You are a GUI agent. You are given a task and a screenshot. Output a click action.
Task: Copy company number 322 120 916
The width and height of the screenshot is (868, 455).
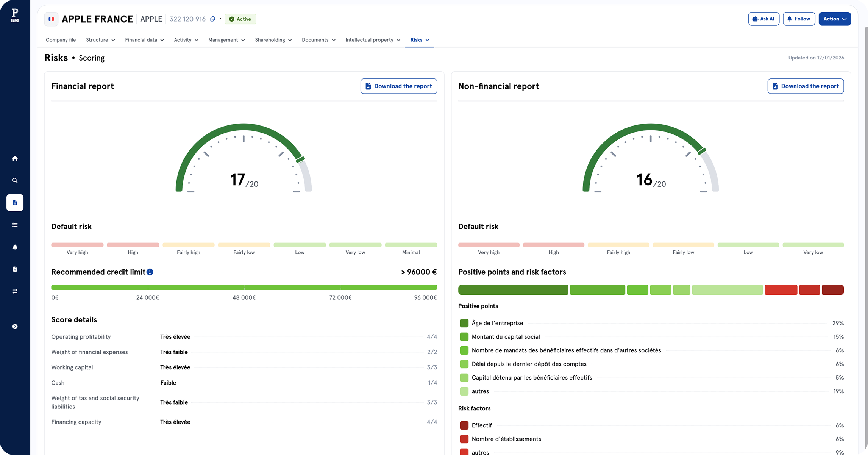pos(213,19)
